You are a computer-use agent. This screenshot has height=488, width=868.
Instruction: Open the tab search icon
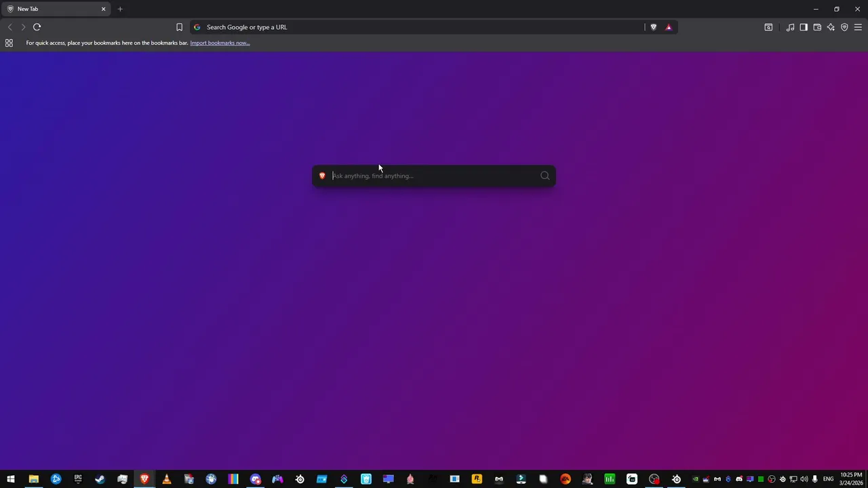coord(768,27)
